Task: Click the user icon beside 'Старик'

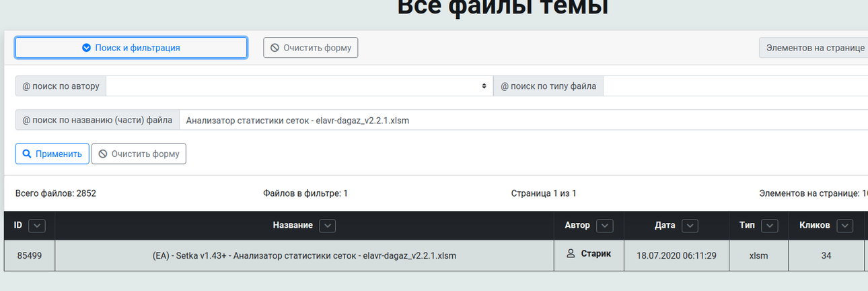Action: click(571, 254)
